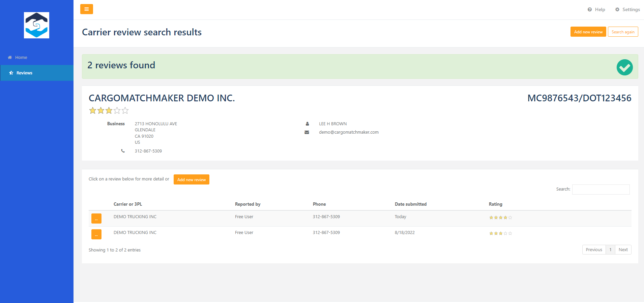The image size is (644, 303).
Task: Sort table by Phone column header
Action: 319,204
